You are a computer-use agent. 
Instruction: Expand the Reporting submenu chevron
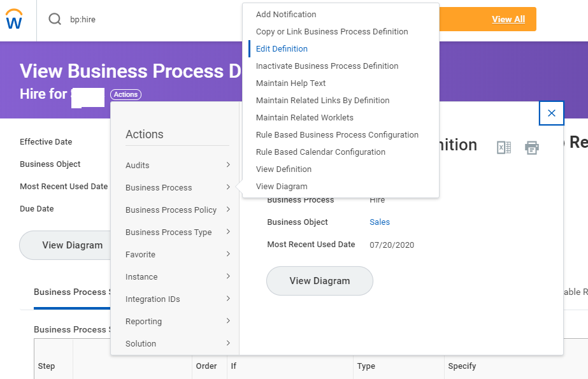pos(228,321)
